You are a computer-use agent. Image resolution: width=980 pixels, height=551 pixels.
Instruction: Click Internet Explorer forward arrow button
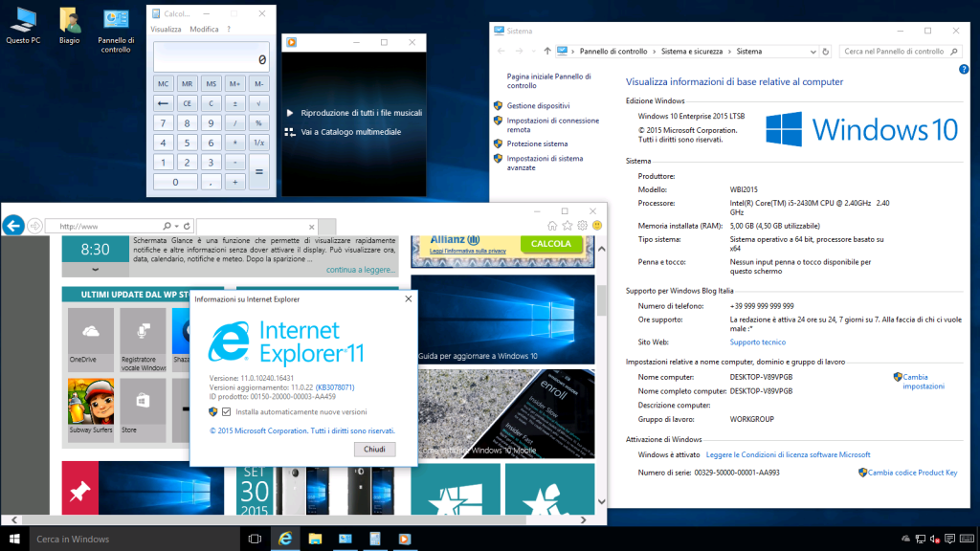pos(35,226)
